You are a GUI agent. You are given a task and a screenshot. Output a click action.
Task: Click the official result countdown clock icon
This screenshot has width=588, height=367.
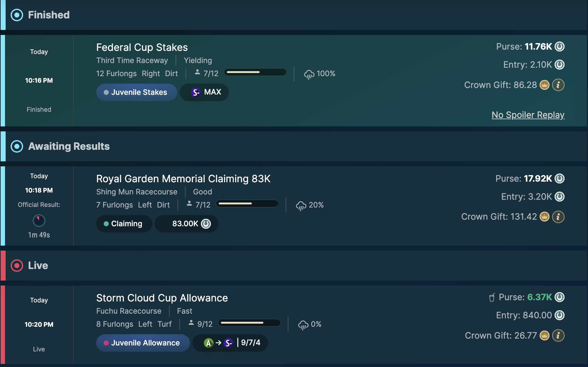pyautogui.click(x=39, y=221)
